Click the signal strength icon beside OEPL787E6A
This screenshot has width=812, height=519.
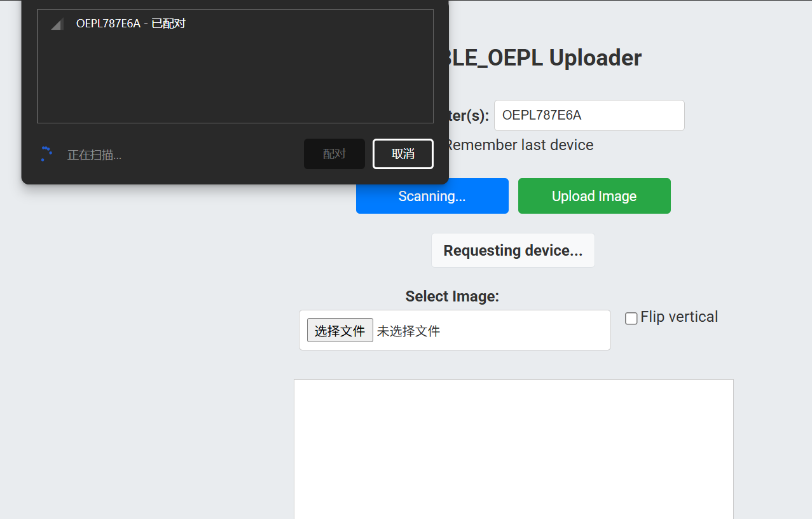coord(57,24)
